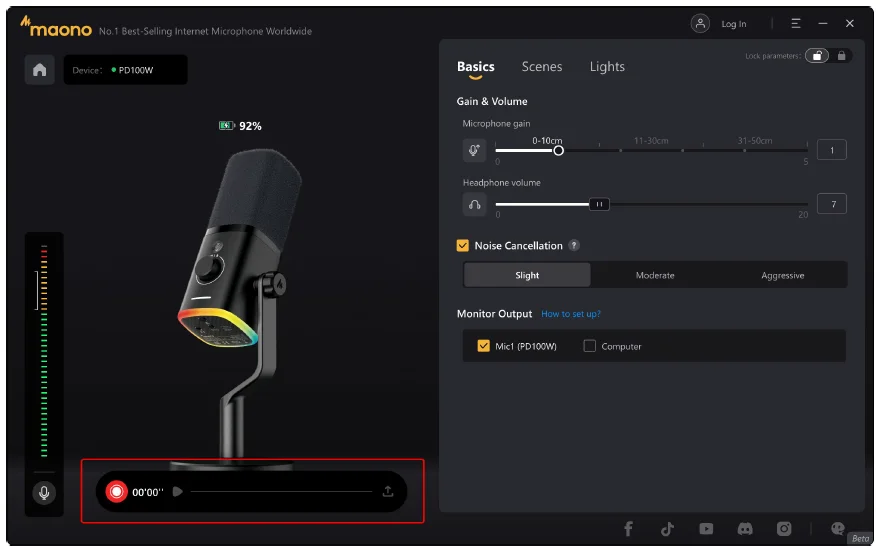Open the Device PD100W selector
This screenshot has height=550, width=880.
coord(125,70)
